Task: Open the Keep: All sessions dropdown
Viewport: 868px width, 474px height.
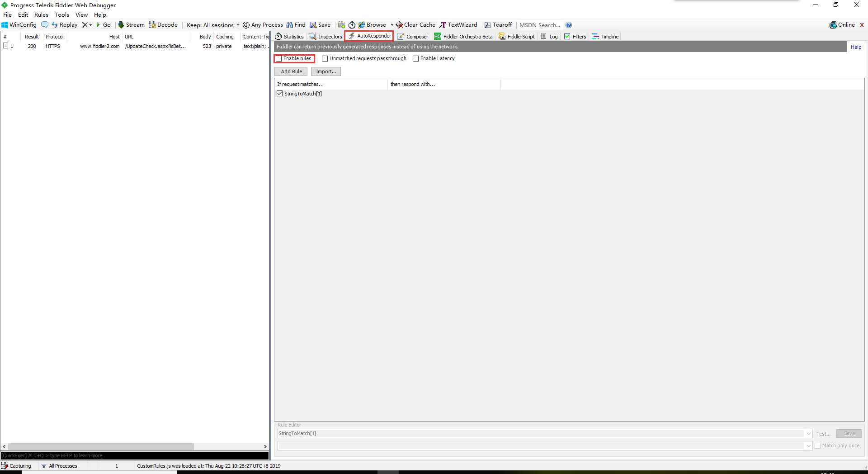Action: (x=212, y=25)
